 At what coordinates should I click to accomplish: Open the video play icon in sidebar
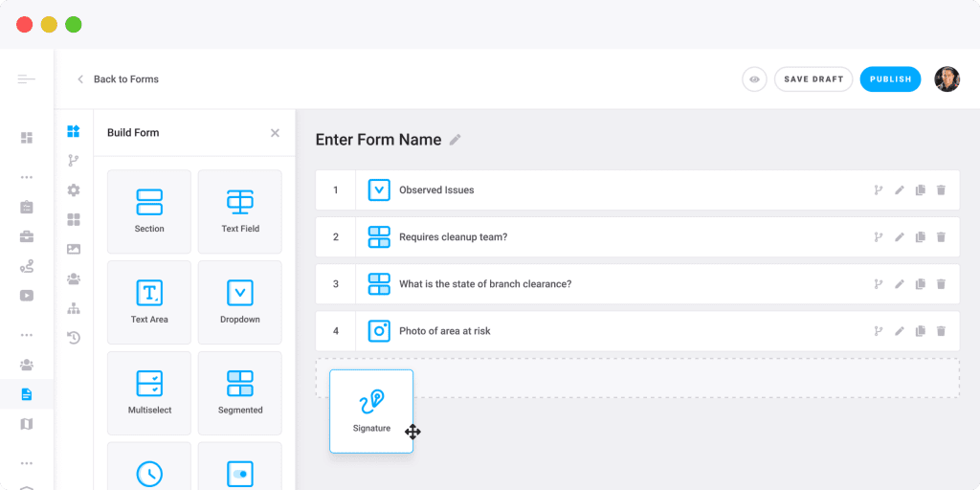click(26, 296)
